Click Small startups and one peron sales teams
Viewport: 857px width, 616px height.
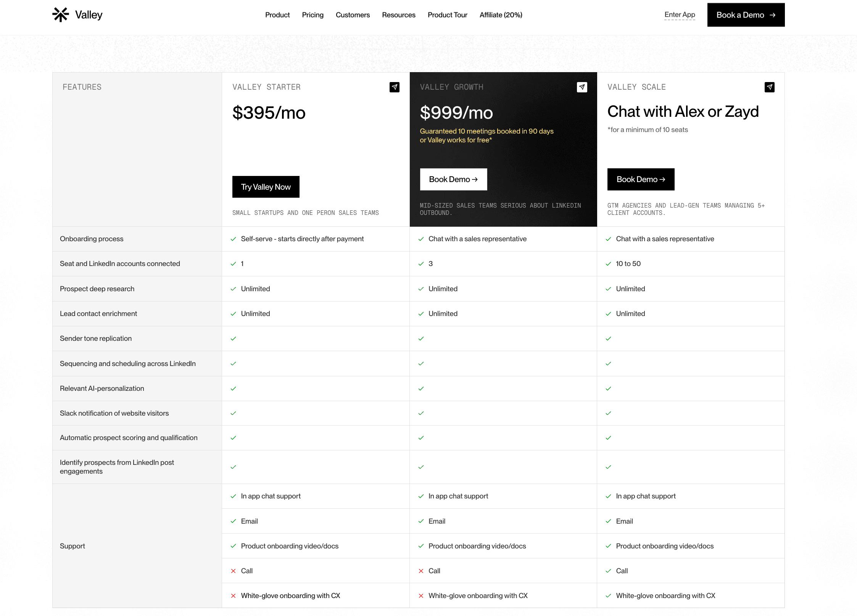306,213
